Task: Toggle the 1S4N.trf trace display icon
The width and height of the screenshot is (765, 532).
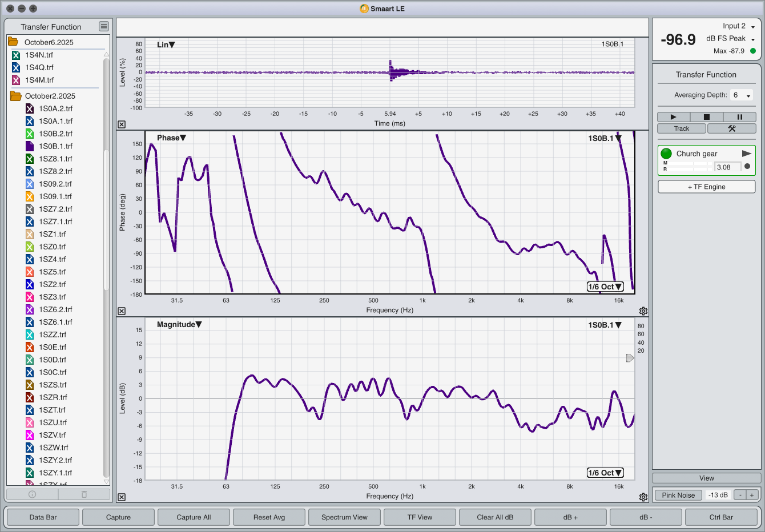Action: [16, 55]
